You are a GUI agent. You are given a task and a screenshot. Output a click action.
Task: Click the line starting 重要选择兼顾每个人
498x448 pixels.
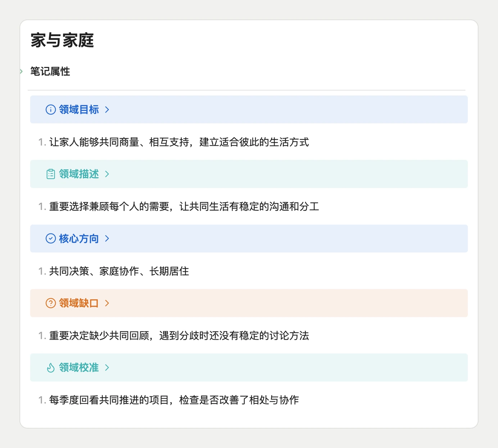[184, 207]
